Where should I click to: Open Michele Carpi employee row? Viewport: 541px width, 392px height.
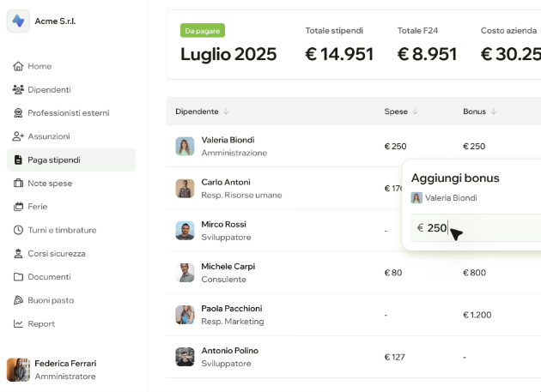point(354,273)
